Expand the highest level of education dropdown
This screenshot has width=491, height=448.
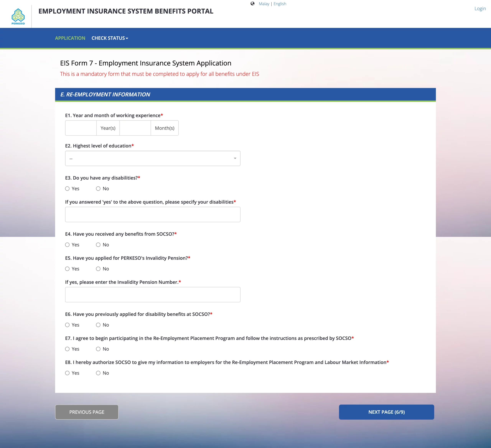coord(152,158)
